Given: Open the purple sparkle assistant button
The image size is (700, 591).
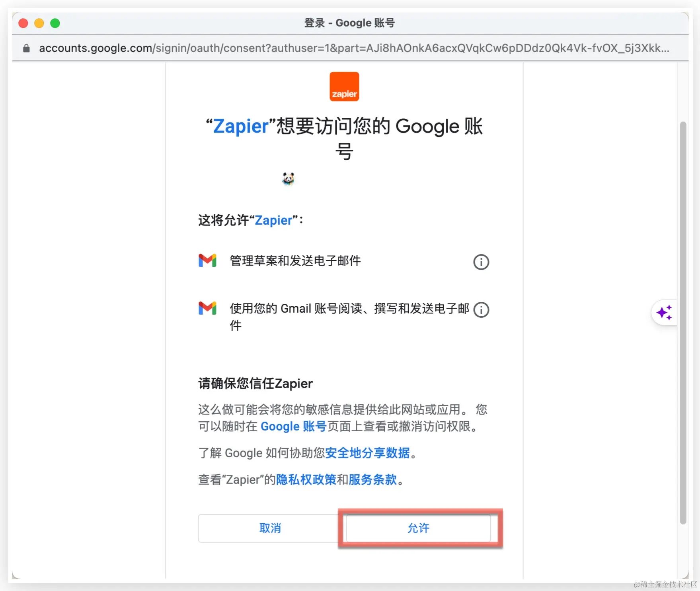Looking at the screenshot, I should (x=664, y=312).
